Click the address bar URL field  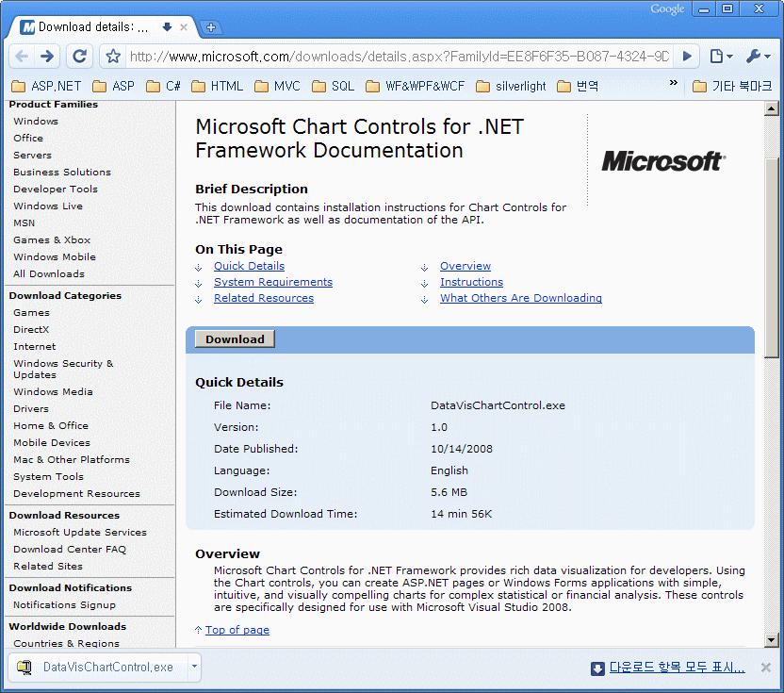tap(396, 57)
